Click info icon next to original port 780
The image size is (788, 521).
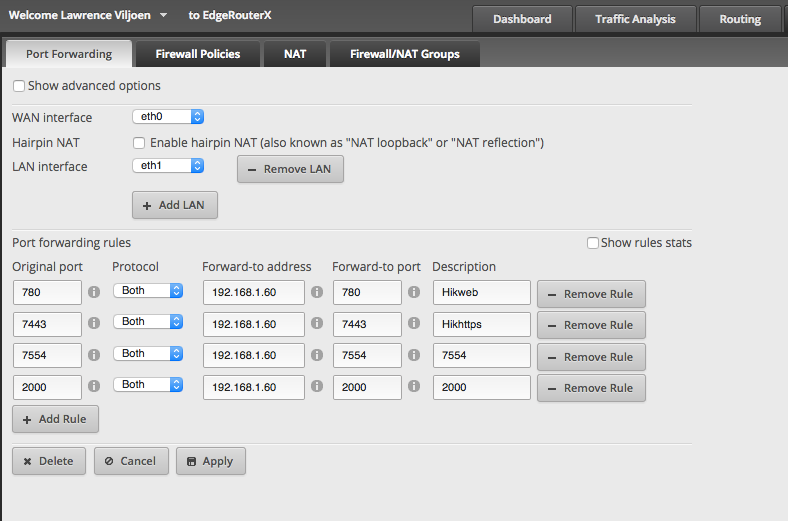tap(94, 293)
